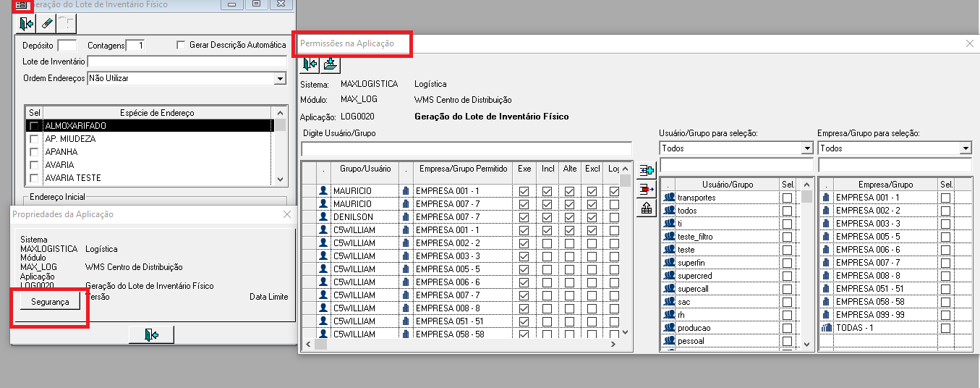
Task: Click building icon beside EMPRESA 006 - 6 in right list
Action: pos(826,250)
